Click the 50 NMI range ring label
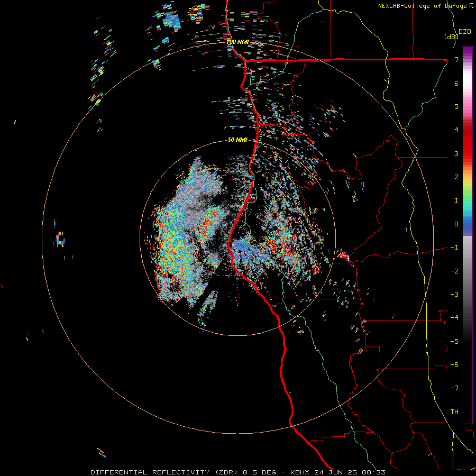Screen dimensions: 476x476 click(x=237, y=140)
